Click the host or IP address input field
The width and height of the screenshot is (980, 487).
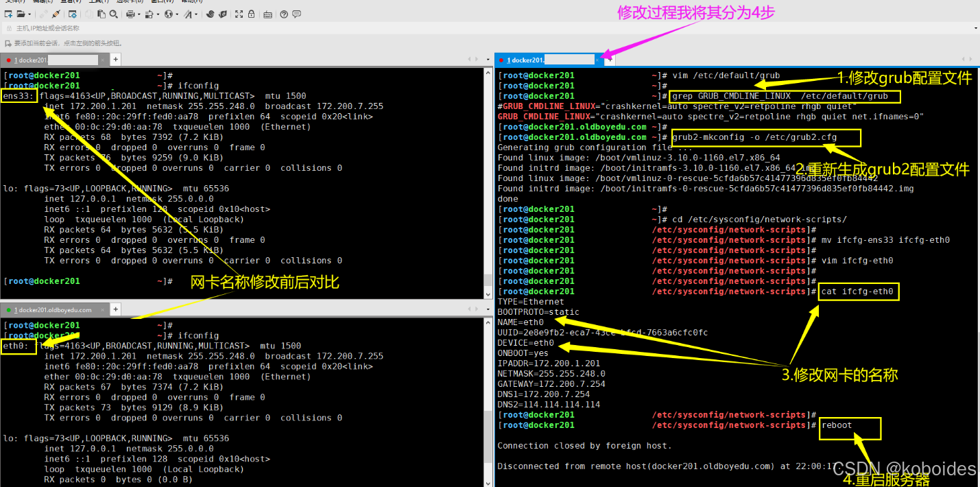480,28
